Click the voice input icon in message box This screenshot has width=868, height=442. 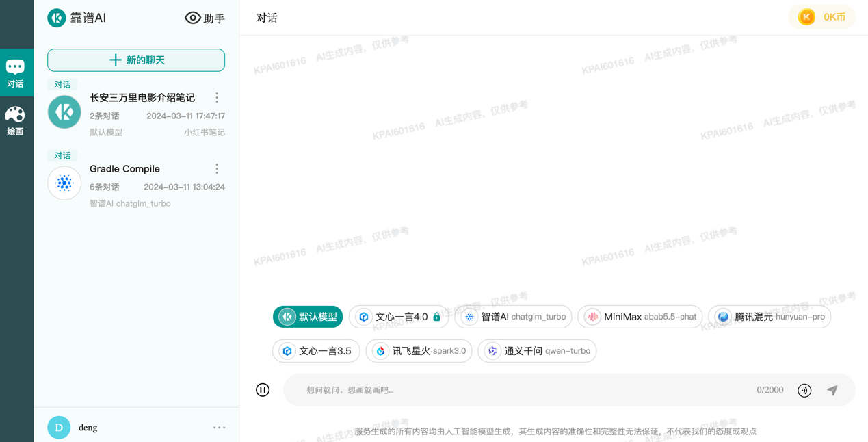804,390
